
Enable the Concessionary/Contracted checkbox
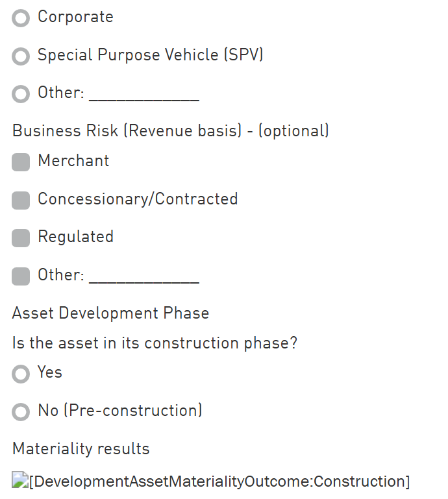(x=21, y=201)
